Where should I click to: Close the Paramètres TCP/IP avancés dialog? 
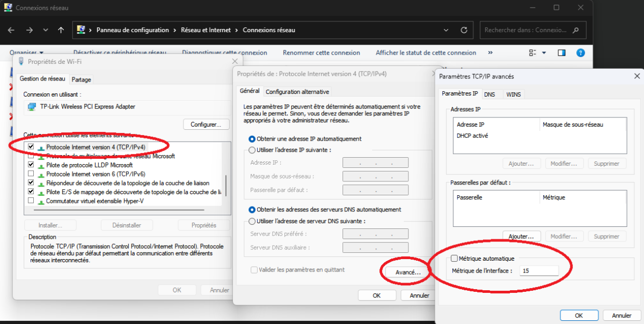coord(636,76)
